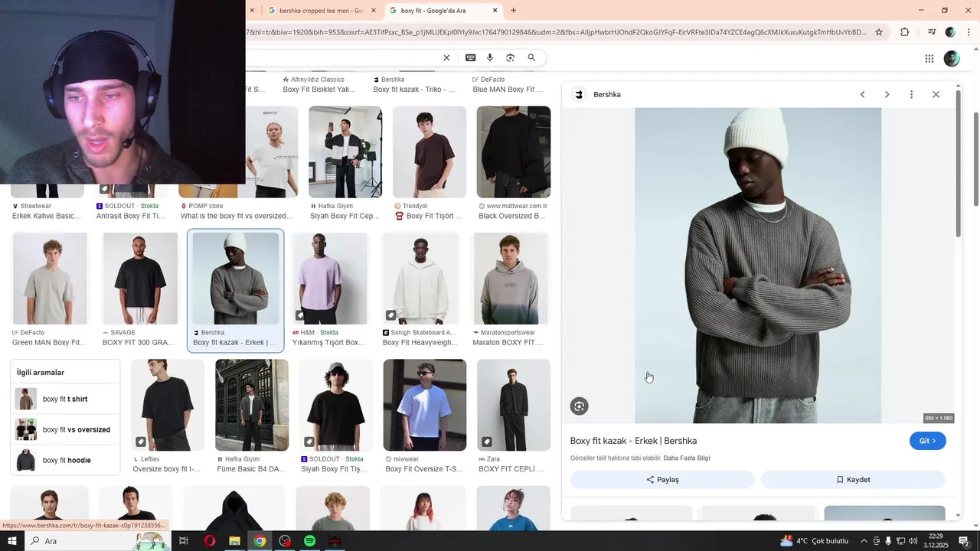The height and width of the screenshot is (551, 980).
Task: Open the weather widget '4°C Çok bulutlu'
Action: [815, 541]
